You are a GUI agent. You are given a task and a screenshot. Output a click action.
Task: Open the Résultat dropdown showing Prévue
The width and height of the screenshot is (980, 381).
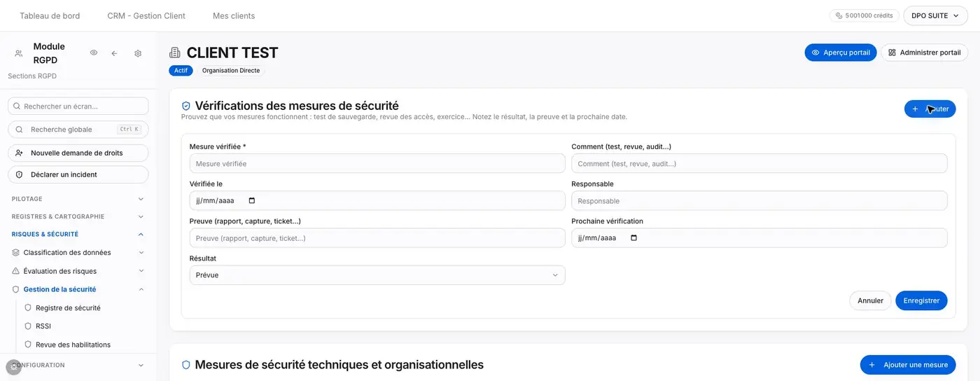point(377,275)
